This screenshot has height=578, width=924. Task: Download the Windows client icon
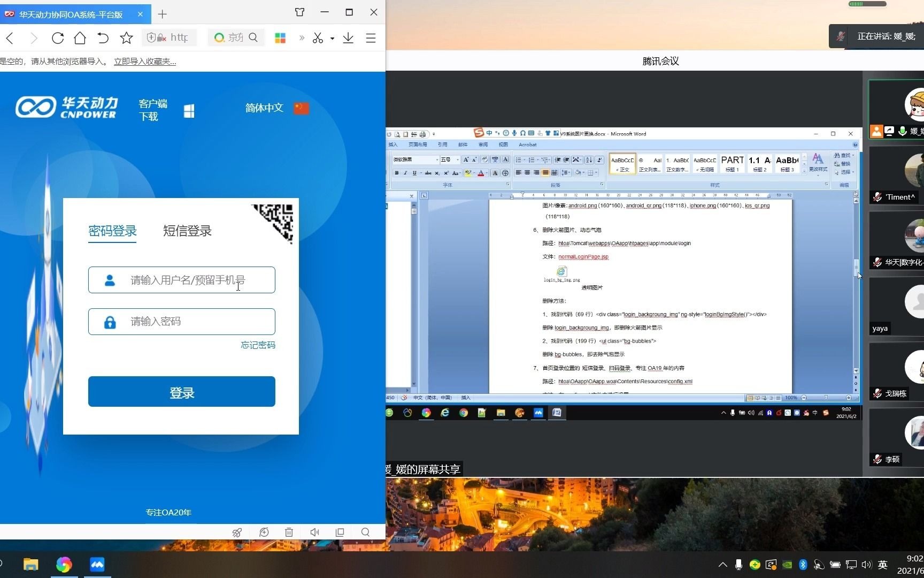(189, 111)
